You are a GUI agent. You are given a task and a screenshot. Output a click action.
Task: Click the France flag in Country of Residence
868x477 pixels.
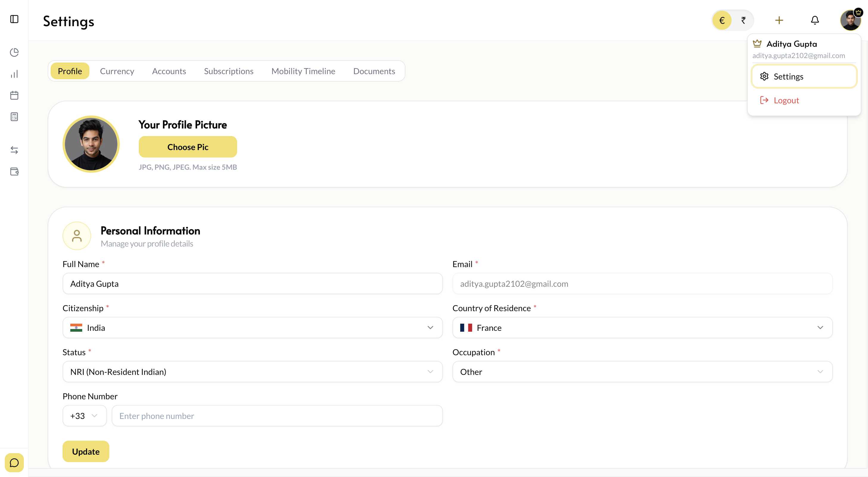pos(466,328)
